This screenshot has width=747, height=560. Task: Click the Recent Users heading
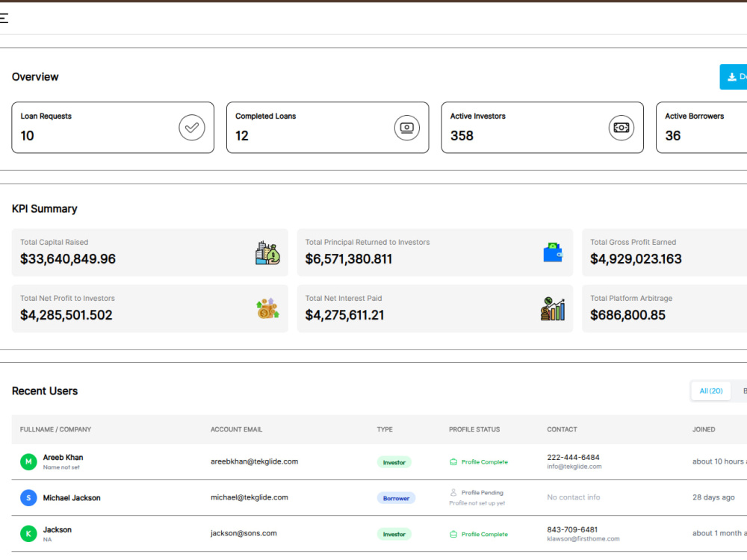44,391
